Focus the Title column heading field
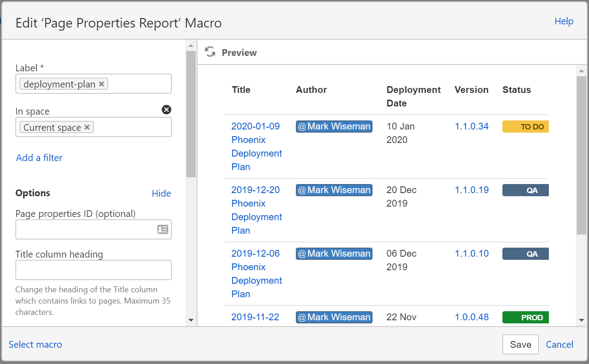The width and height of the screenshot is (589, 364). pyautogui.click(x=93, y=270)
